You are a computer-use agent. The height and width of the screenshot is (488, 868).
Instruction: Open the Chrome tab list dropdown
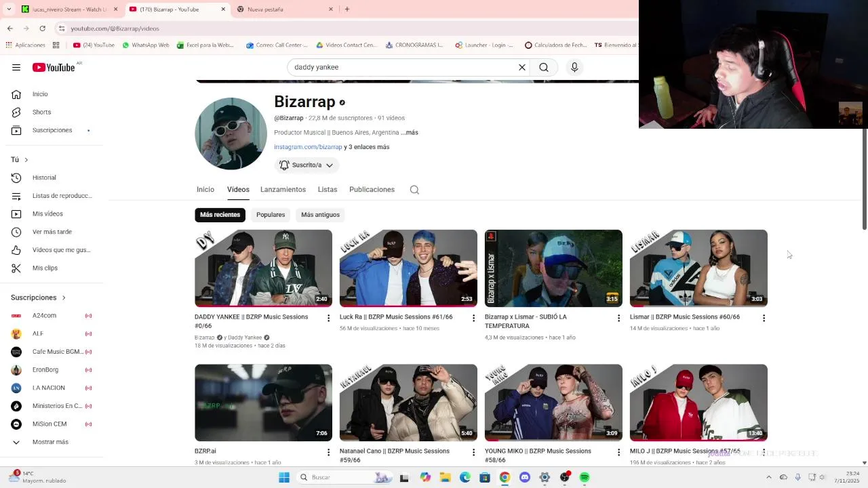tap(9, 9)
